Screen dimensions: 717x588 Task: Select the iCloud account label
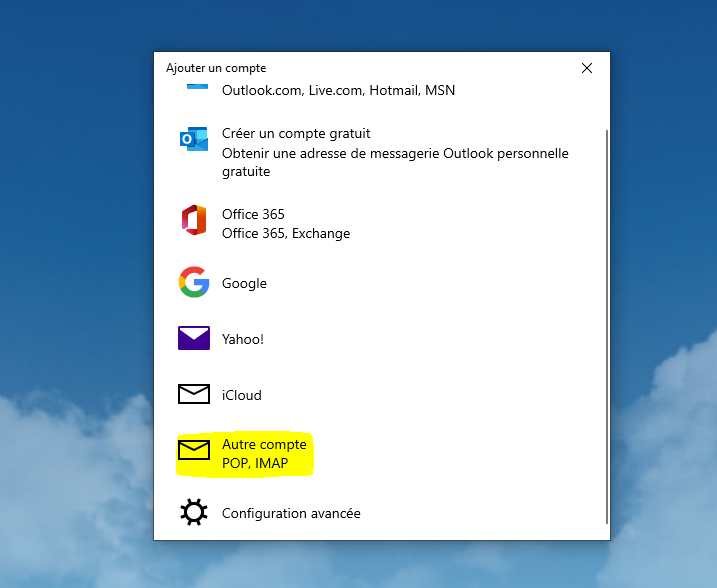(x=241, y=395)
